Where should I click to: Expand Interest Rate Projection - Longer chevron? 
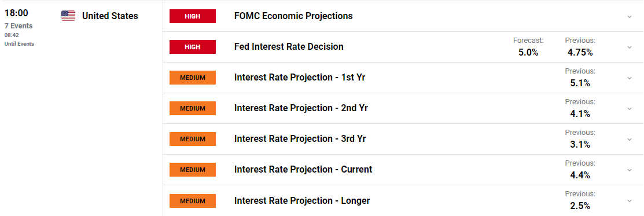(x=629, y=201)
